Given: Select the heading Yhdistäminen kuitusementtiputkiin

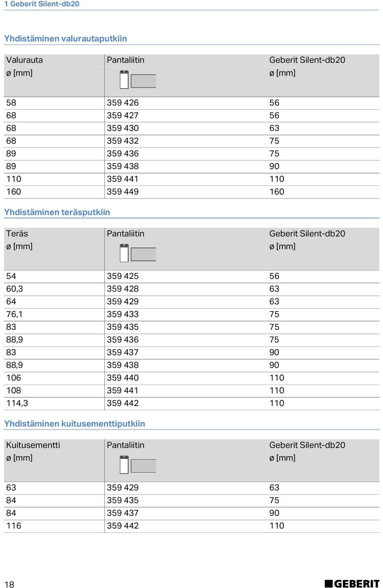Looking at the screenshot, I should (x=75, y=424).
